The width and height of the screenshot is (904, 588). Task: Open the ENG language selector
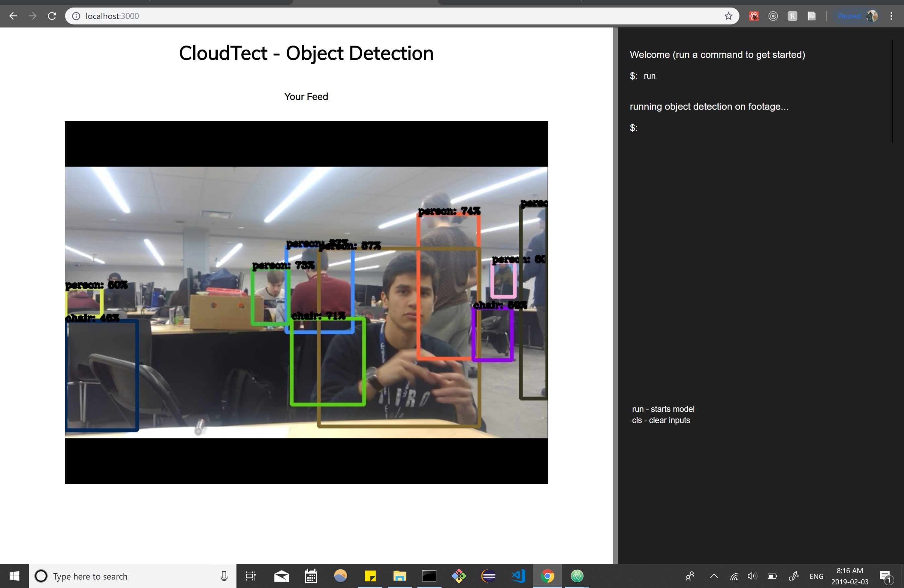coord(816,576)
